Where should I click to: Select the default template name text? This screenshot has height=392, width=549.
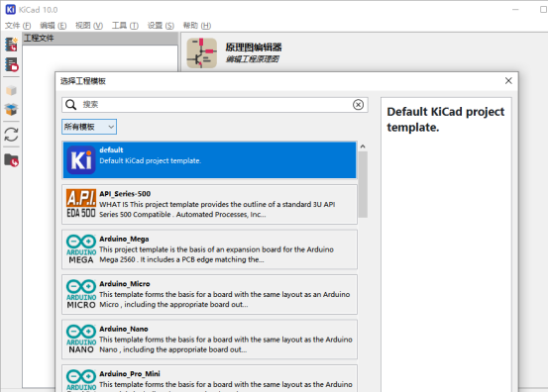click(x=111, y=150)
